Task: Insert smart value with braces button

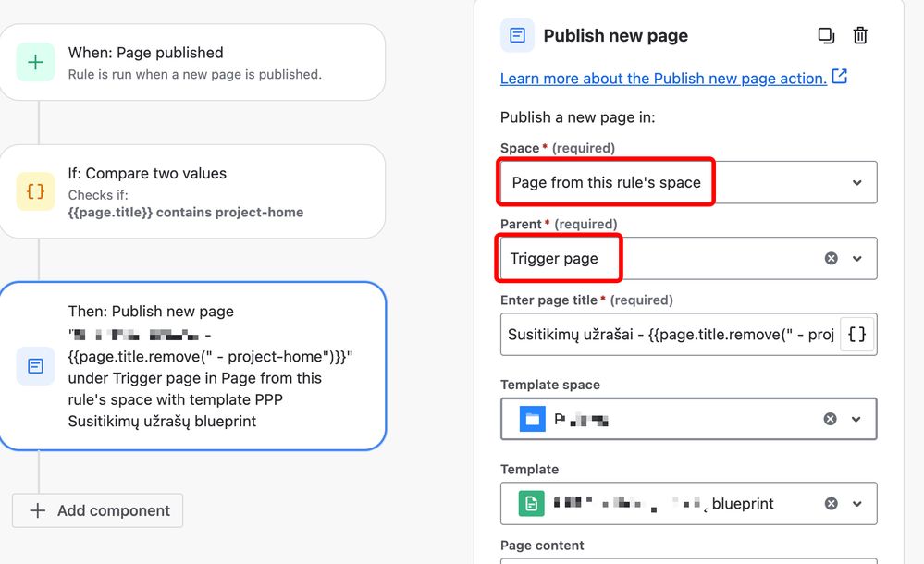Action: (x=856, y=335)
